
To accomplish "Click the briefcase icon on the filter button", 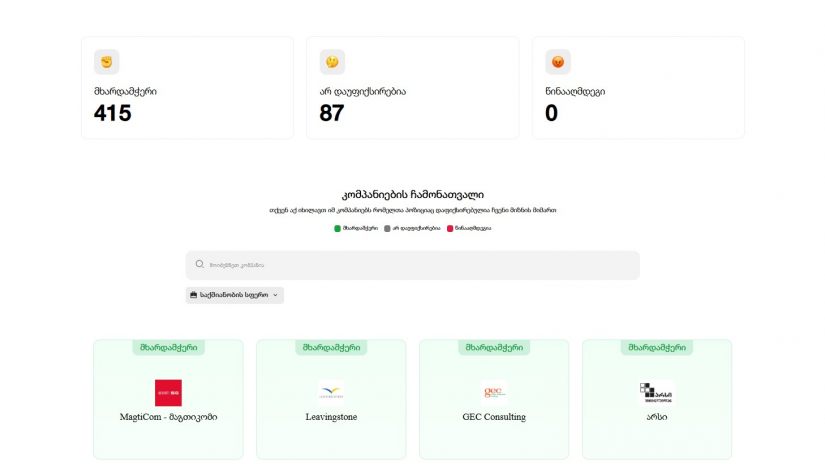I will point(193,295).
